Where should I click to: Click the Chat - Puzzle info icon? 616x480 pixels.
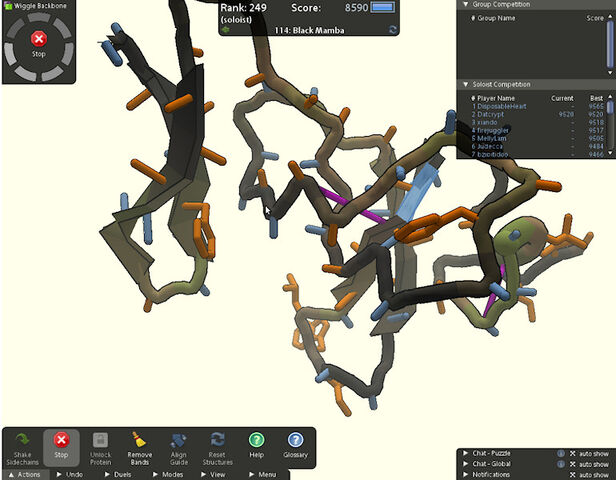pos(561,453)
